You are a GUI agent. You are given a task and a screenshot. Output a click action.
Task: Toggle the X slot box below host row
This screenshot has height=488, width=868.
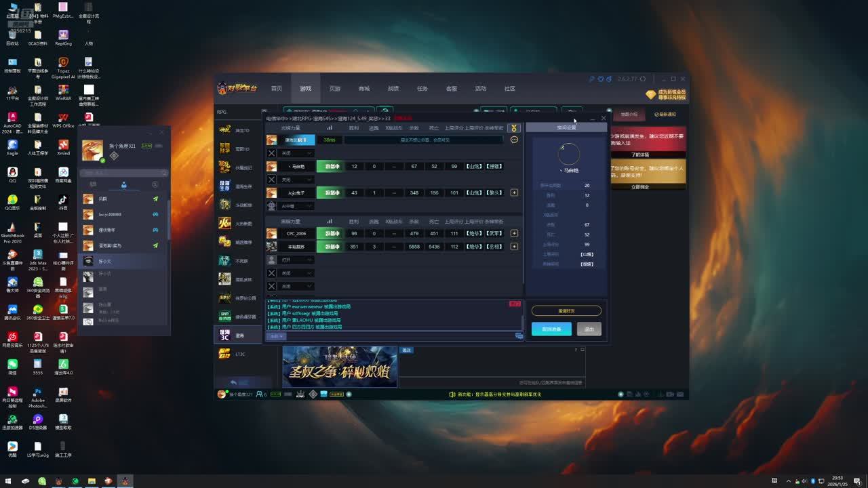click(271, 153)
